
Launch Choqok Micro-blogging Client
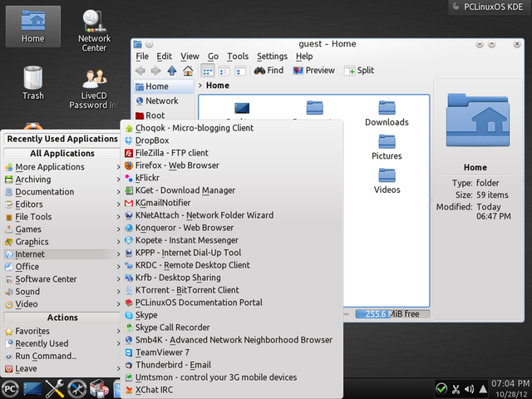pyautogui.click(x=231, y=128)
